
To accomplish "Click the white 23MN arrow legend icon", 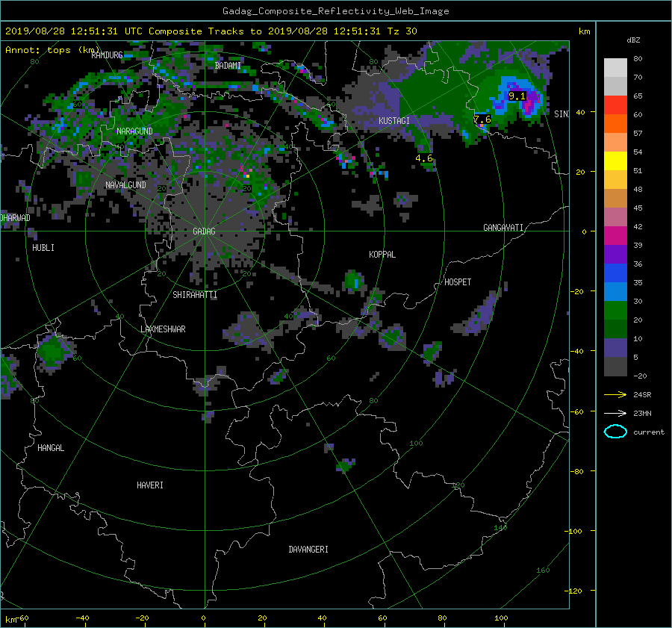I will point(615,413).
